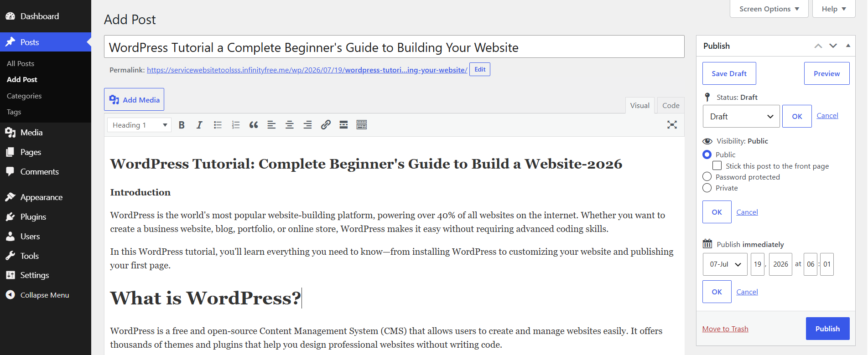The height and width of the screenshot is (355, 868).
Task: Click OK under the publish date fields
Action: pyautogui.click(x=717, y=292)
